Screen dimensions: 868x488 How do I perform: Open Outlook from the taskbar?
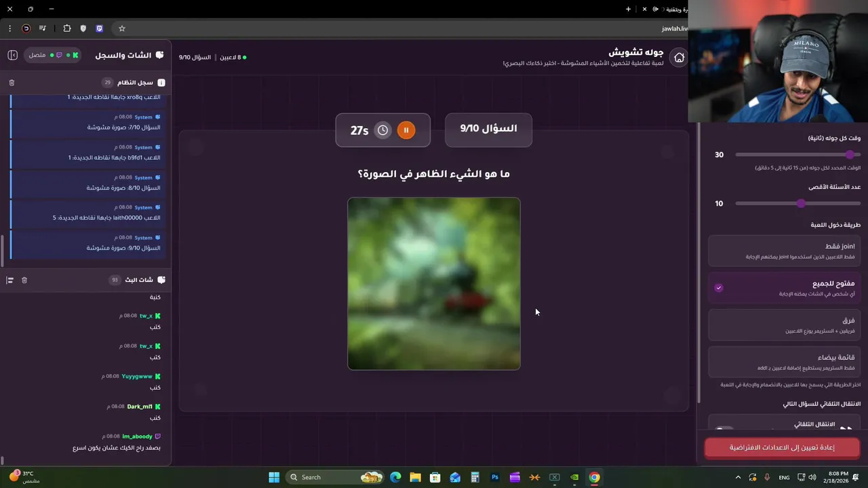[x=455, y=477]
